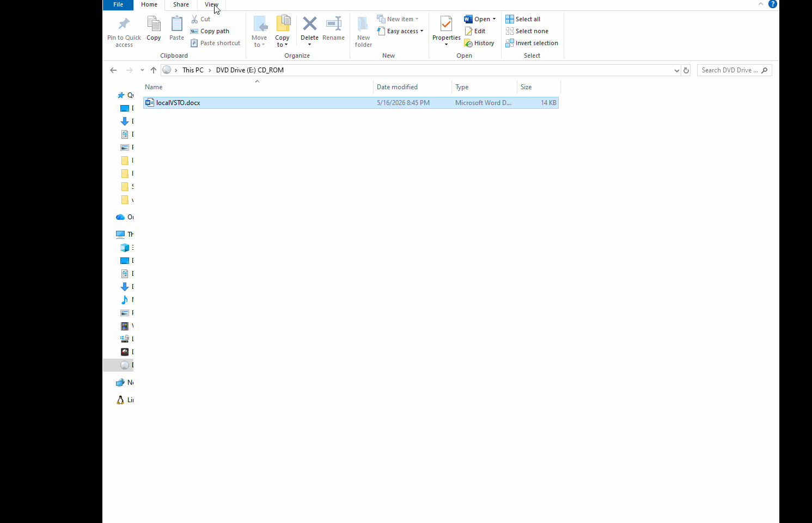Switch to the View ribbon tab

tap(211, 4)
